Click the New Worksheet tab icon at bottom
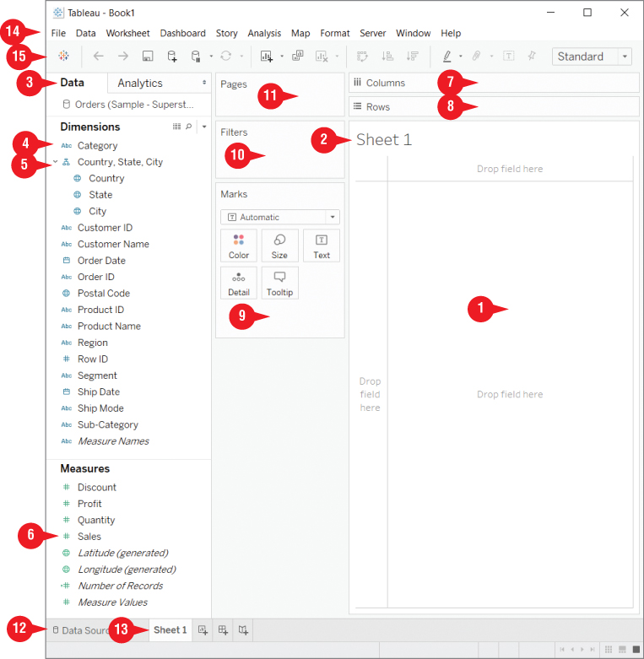 203,630
